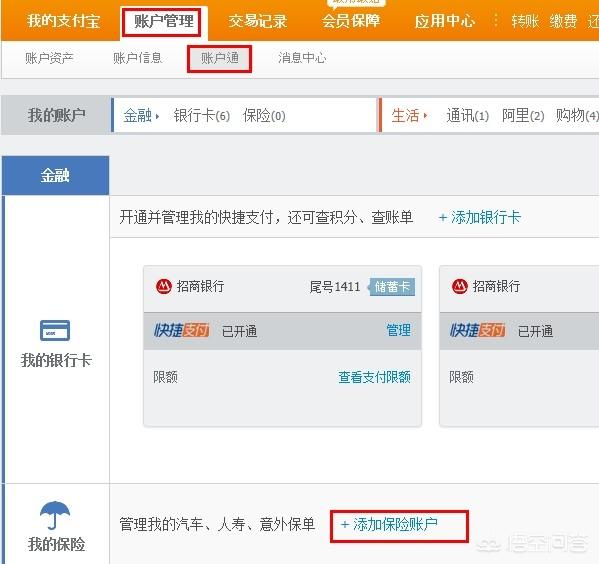Open 应用中心 tab
Image resolution: width=599 pixels, height=564 pixels.
[x=445, y=21]
